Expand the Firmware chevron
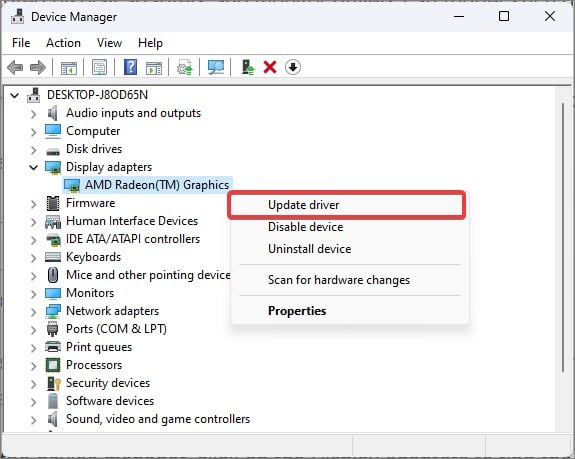The image size is (575, 459). coord(33,204)
